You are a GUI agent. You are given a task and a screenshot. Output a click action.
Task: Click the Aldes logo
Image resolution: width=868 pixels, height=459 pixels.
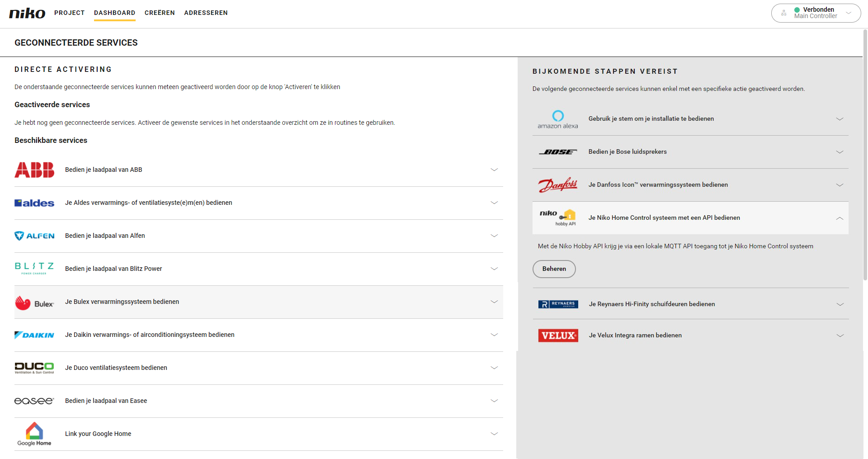[34, 203]
